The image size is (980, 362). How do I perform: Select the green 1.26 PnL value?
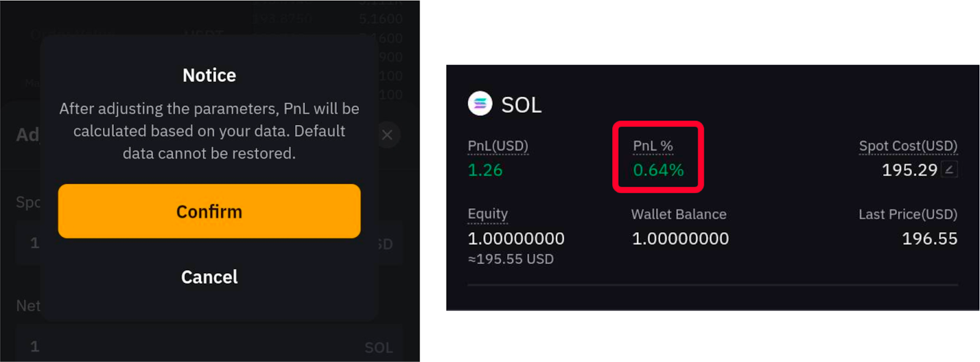pyautogui.click(x=485, y=170)
